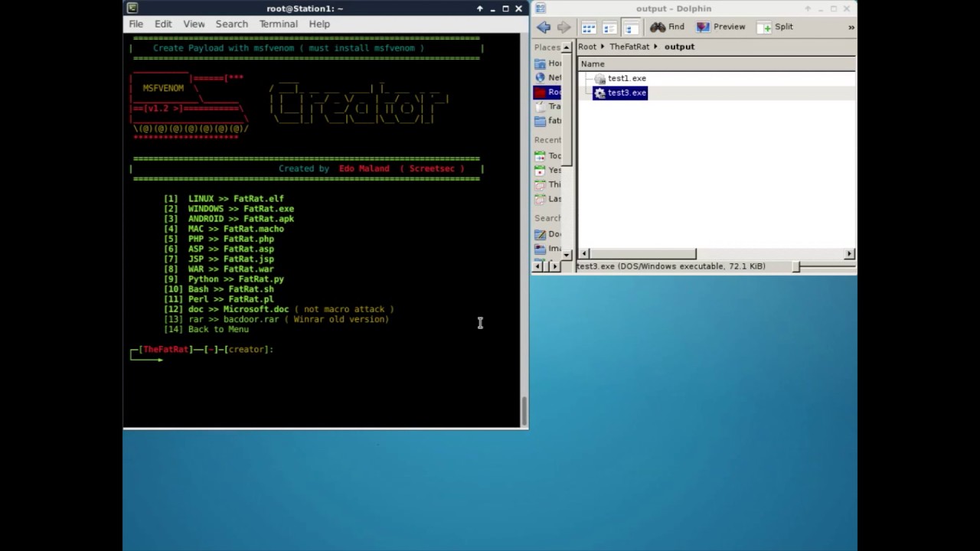Click '[1] LINUX >> FatRat.elf' line in terminal
The width and height of the screenshot is (980, 551).
224,198
